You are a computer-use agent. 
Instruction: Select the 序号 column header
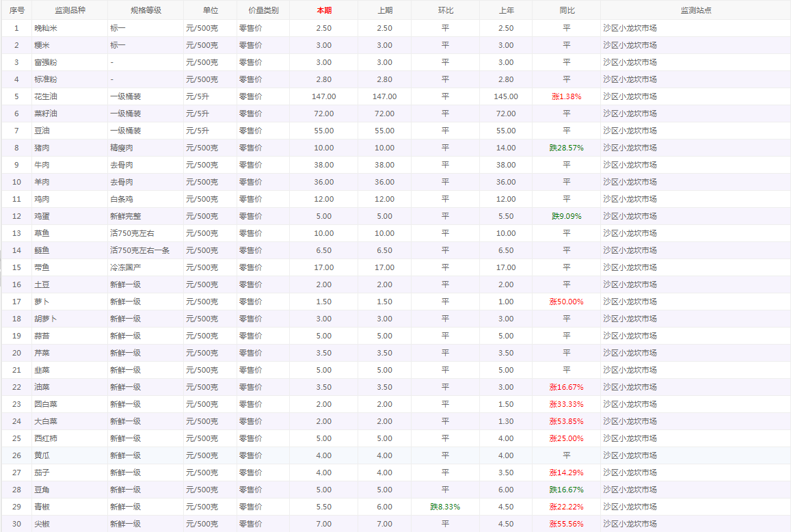click(x=16, y=10)
